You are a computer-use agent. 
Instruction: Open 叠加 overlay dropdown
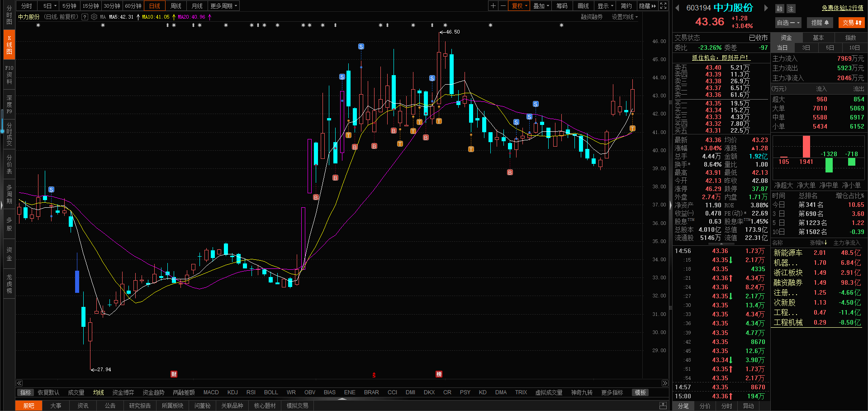[541, 6]
